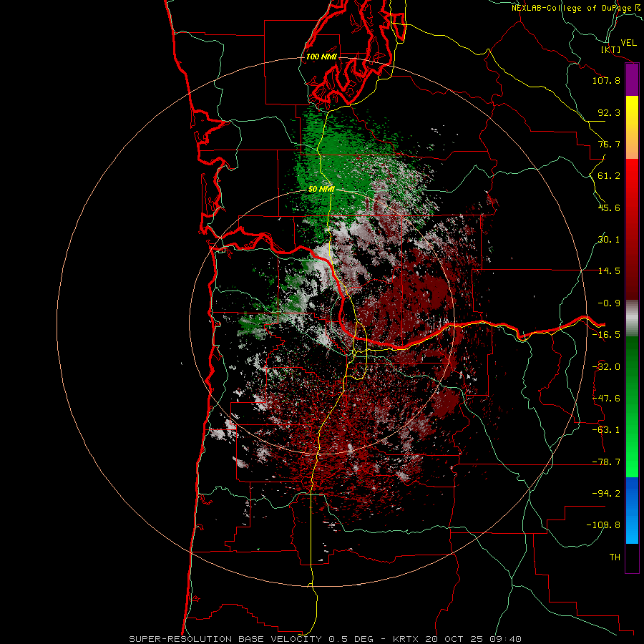This screenshot has width=644, height=644.
Task: Click the 76.7 velocity scale value
Action: pyautogui.click(x=609, y=144)
